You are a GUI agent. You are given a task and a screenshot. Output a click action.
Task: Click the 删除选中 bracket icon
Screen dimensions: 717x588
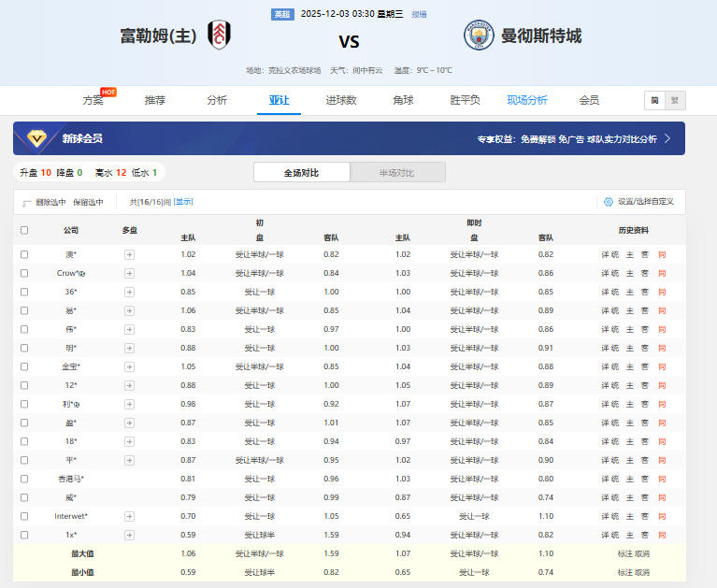point(27,202)
